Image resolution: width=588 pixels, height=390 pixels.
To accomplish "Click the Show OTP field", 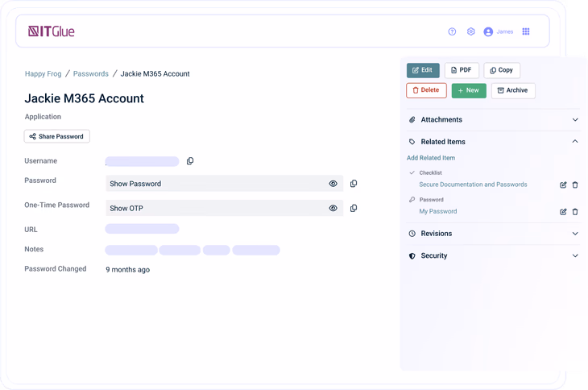I will pyautogui.click(x=224, y=208).
